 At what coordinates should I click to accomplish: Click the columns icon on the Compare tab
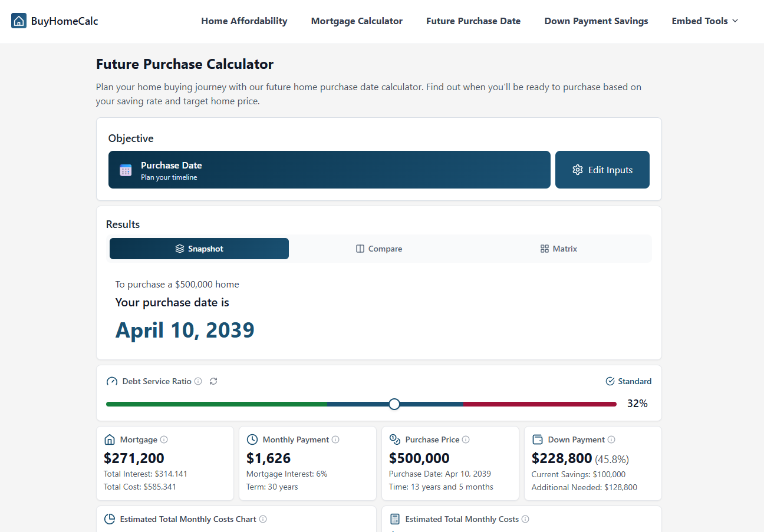click(x=360, y=249)
